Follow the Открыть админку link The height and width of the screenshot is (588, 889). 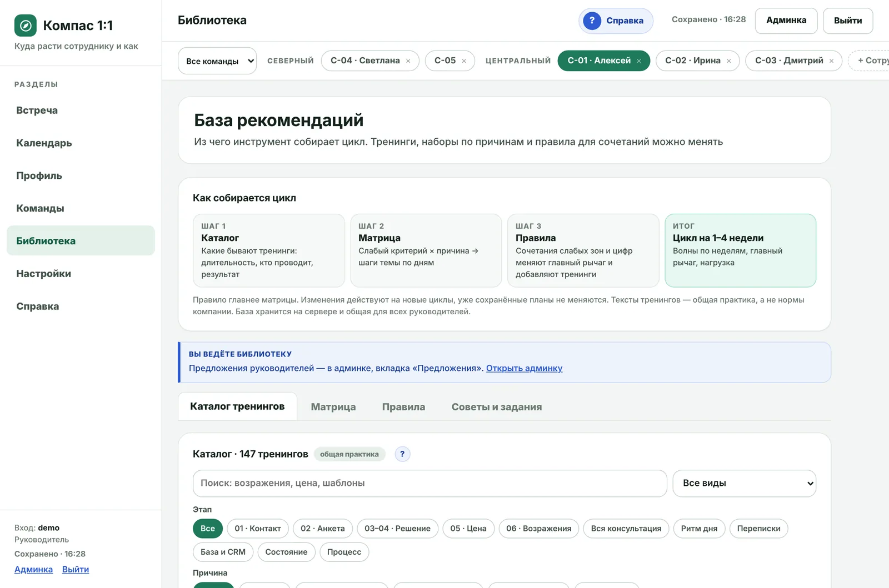[x=525, y=368]
